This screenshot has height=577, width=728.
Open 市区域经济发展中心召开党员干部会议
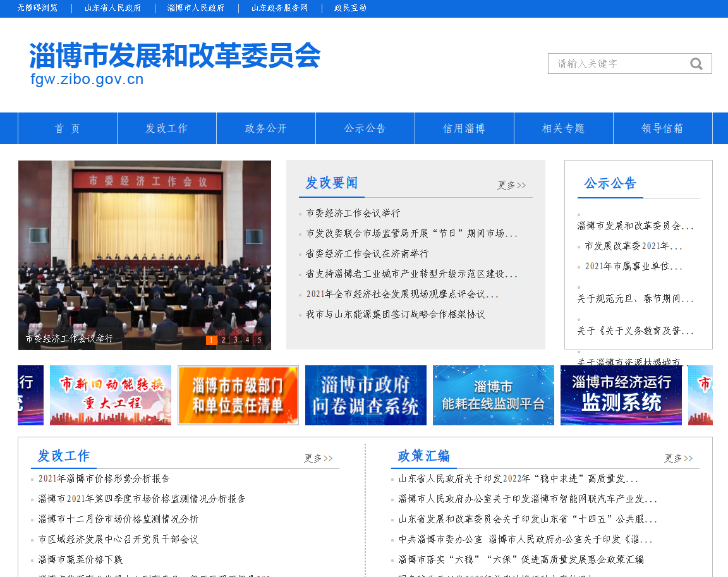coord(118,540)
